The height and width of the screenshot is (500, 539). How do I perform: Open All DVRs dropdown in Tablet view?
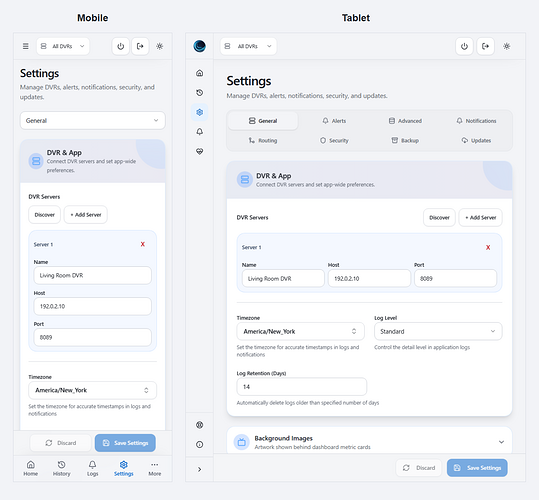248,46
